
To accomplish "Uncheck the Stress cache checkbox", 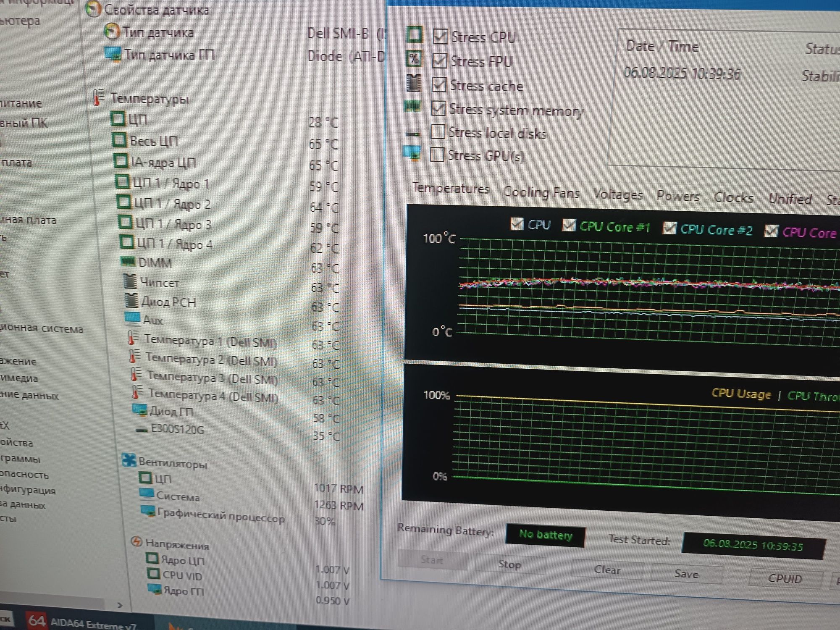I will (439, 84).
